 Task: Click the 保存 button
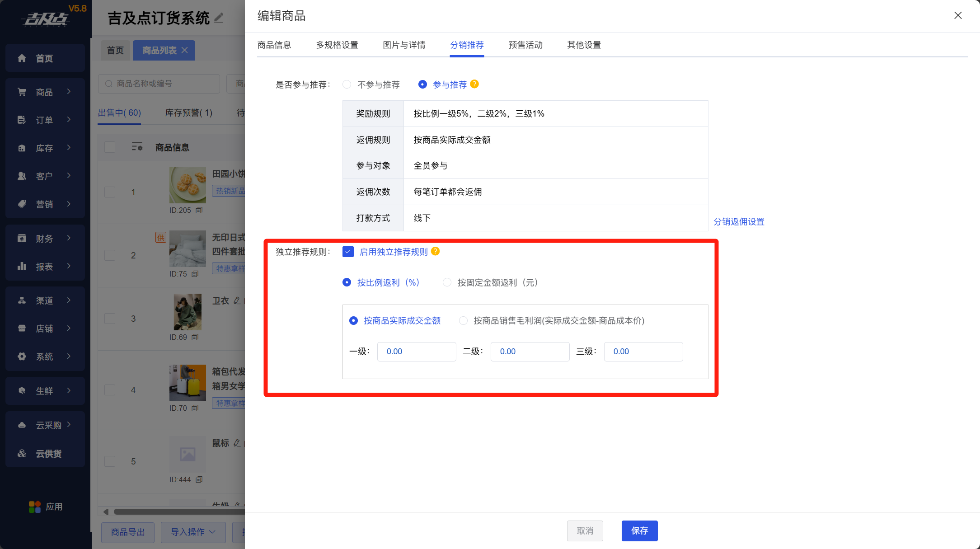[x=639, y=531]
